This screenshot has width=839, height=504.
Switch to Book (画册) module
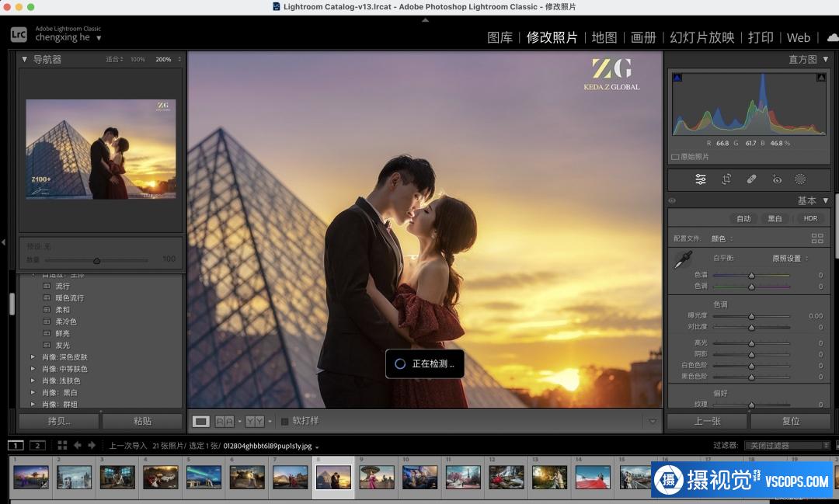(643, 37)
